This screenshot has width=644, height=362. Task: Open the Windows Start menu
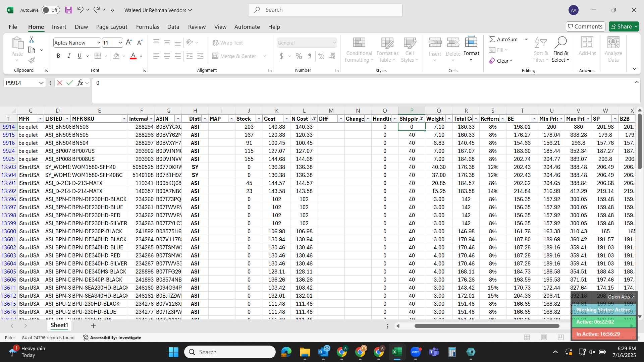[x=174, y=352]
